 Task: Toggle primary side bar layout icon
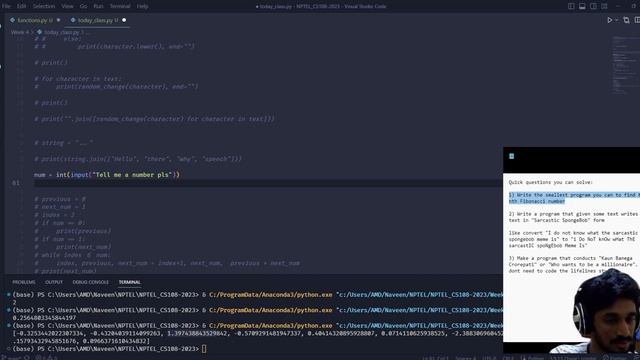(571, 6)
